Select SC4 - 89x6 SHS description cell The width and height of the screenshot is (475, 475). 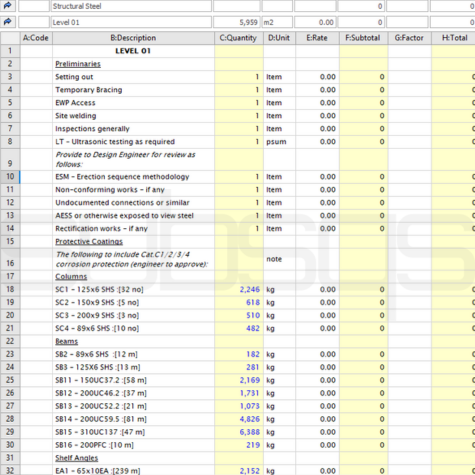[133, 328]
